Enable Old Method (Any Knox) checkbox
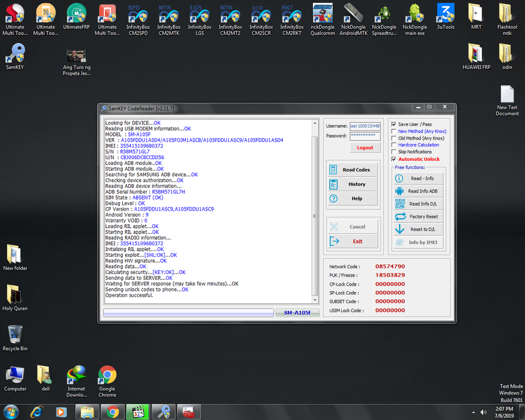525x420 pixels. [394, 138]
